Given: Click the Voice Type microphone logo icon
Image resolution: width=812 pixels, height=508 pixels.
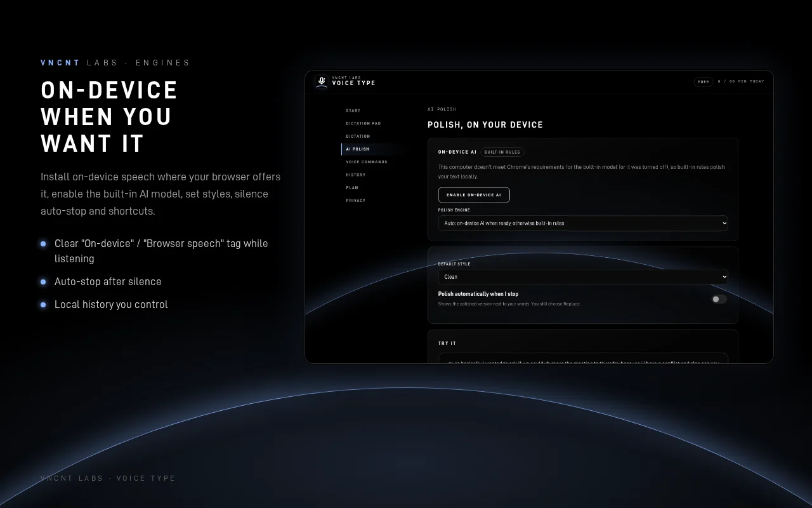Looking at the screenshot, I should [x=322, y=81].
